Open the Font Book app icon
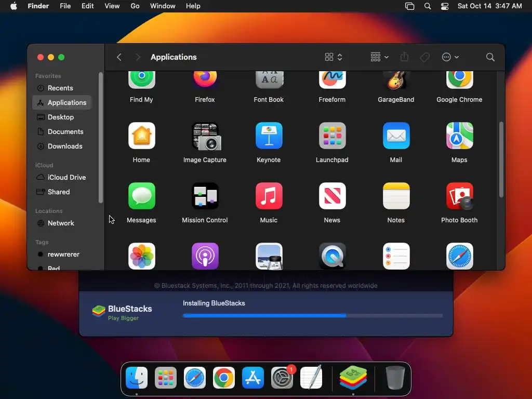Screen dimensions: 532x399 click(x=269, y=79)
